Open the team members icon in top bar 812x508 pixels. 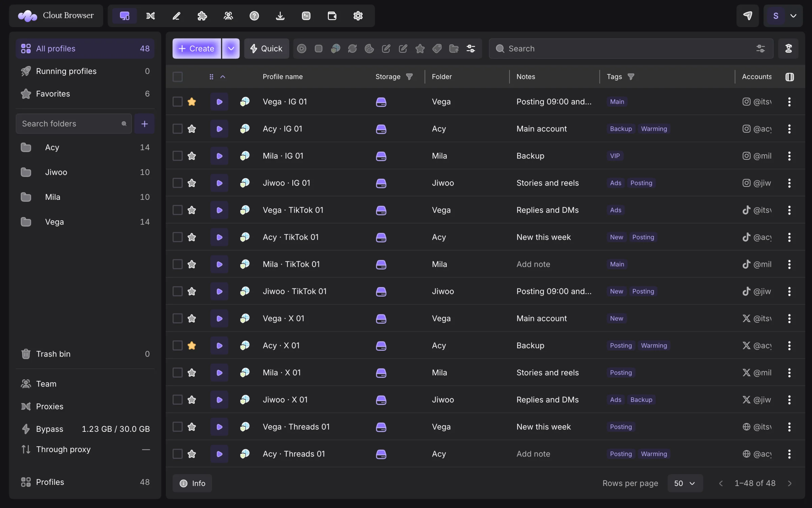tap(228, 16)
